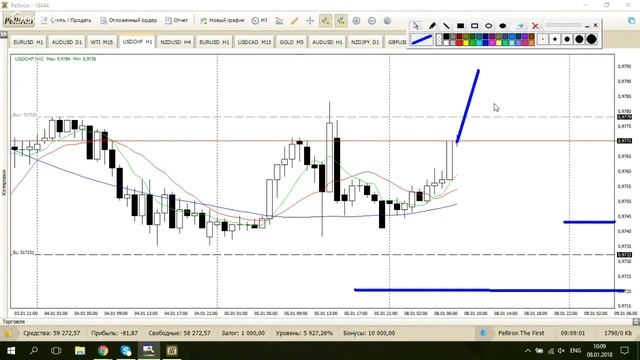Click the lock icon in status bar
This screenshot has width=640, height=360.
(x=7, y=333)
